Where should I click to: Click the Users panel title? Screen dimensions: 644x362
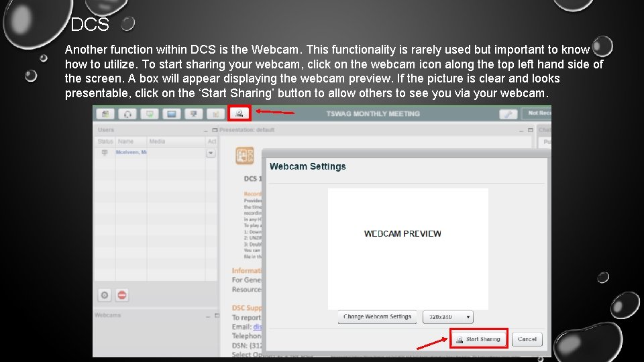tap(106, 129)
